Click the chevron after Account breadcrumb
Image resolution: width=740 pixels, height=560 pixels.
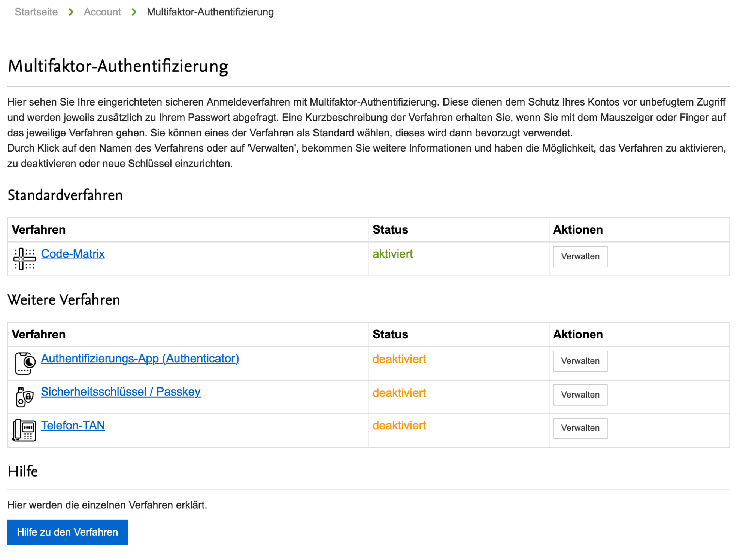point(134,12)
